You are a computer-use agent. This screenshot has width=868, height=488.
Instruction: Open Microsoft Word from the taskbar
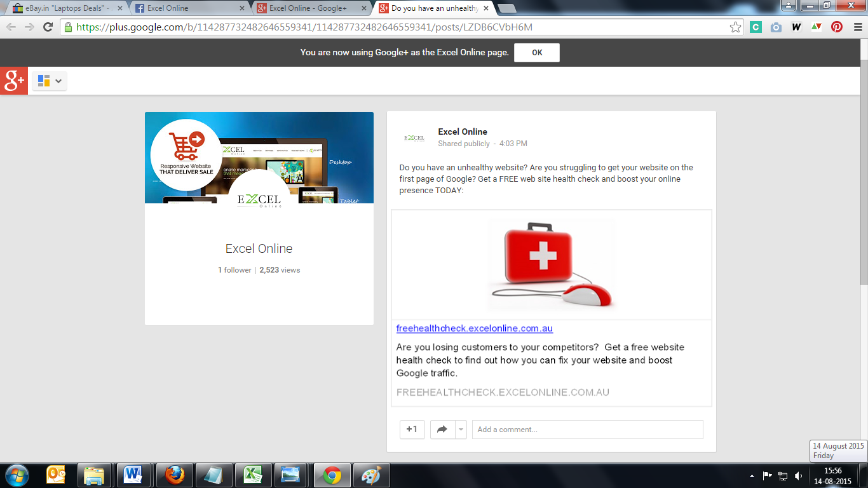(133, 475)
